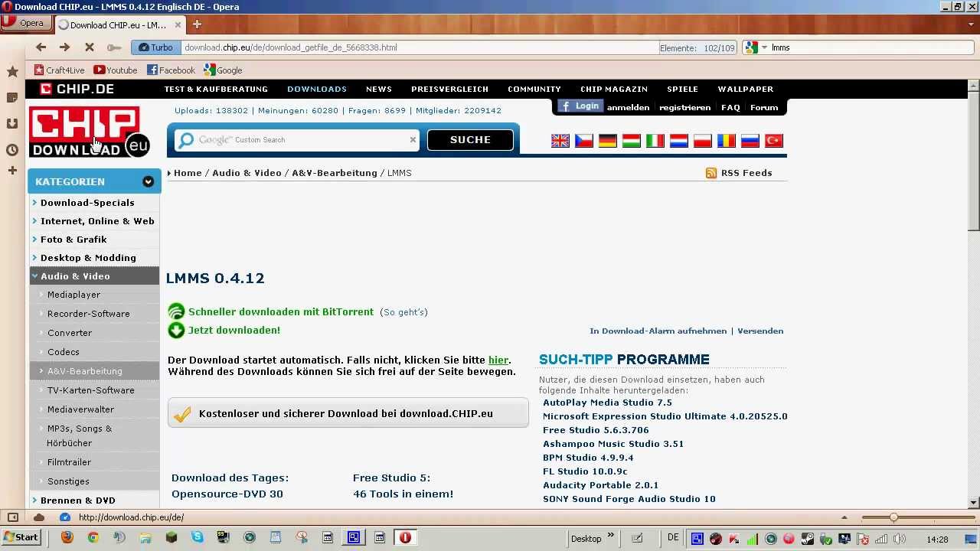Viewport: 980px width, 551px height.
Task: Click the Facebook Login button
Action: point(580,106)
